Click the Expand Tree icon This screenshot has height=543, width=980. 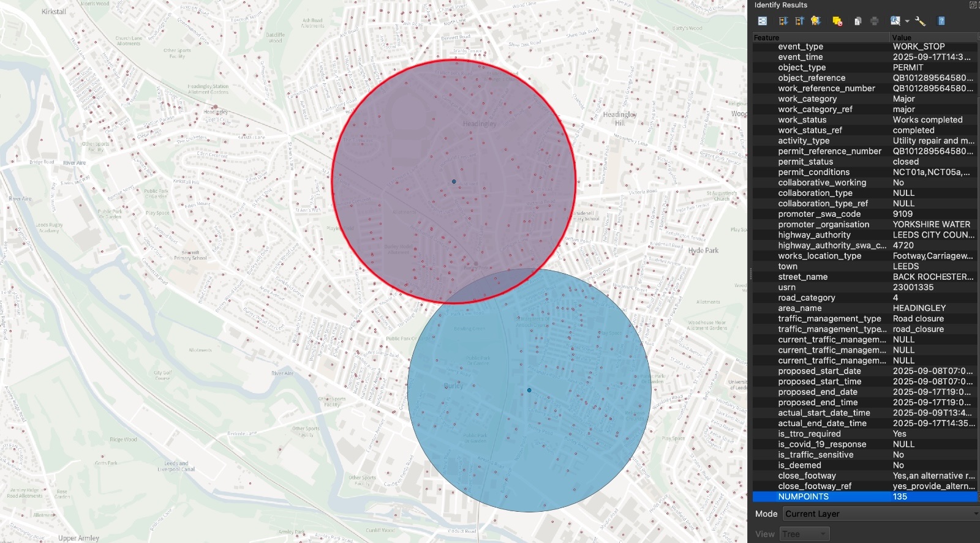click(x=783, y=21)
